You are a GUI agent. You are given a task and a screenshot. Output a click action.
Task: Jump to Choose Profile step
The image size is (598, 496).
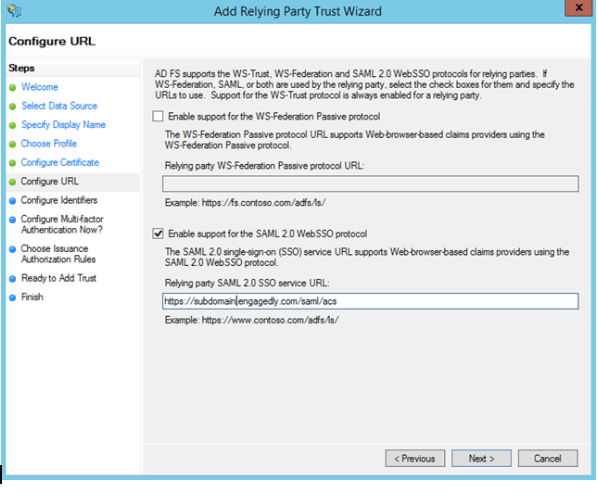pyautogui.click(x=49, y=143)
